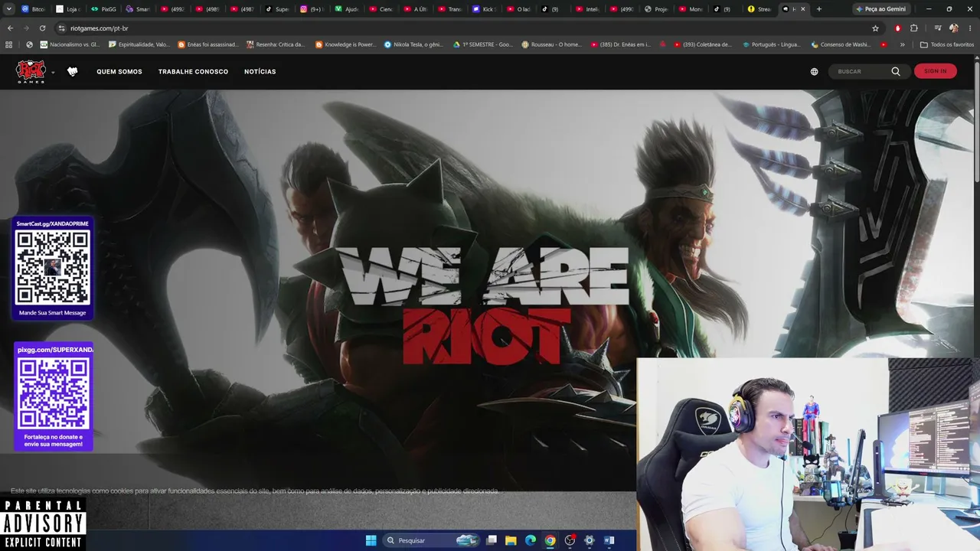Click the taskbar Pesquisar search box
The image size is (980, 551).
pos(433,540)
